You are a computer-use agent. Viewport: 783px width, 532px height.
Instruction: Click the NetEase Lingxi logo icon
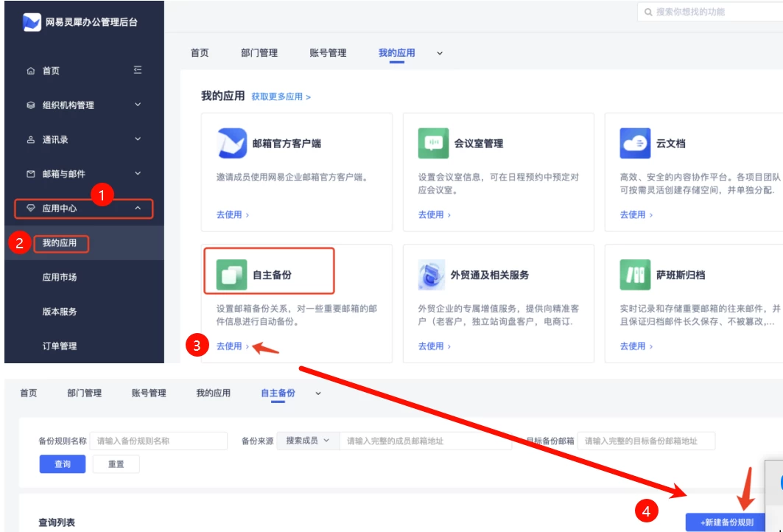[x=32, y=22]
